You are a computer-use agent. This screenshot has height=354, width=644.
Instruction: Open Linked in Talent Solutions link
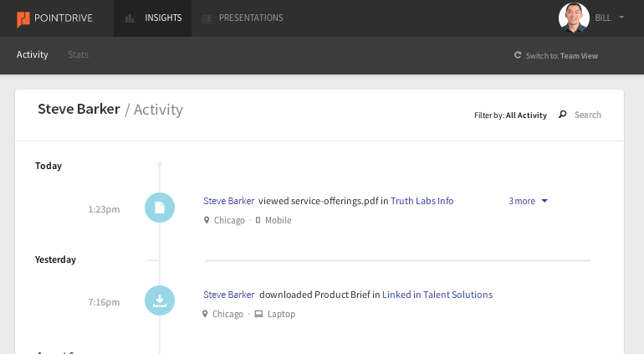[437, 295]
